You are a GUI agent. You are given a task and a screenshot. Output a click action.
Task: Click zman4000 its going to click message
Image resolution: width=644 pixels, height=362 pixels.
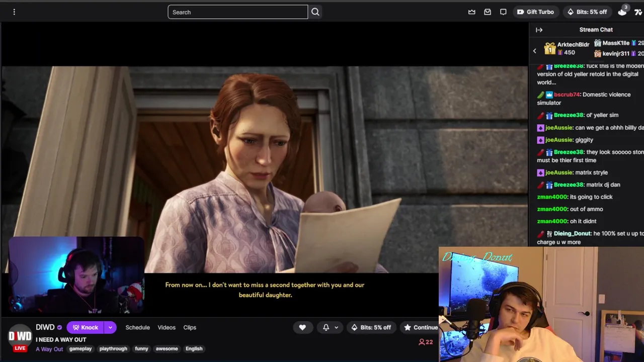[x=575, y=197]
